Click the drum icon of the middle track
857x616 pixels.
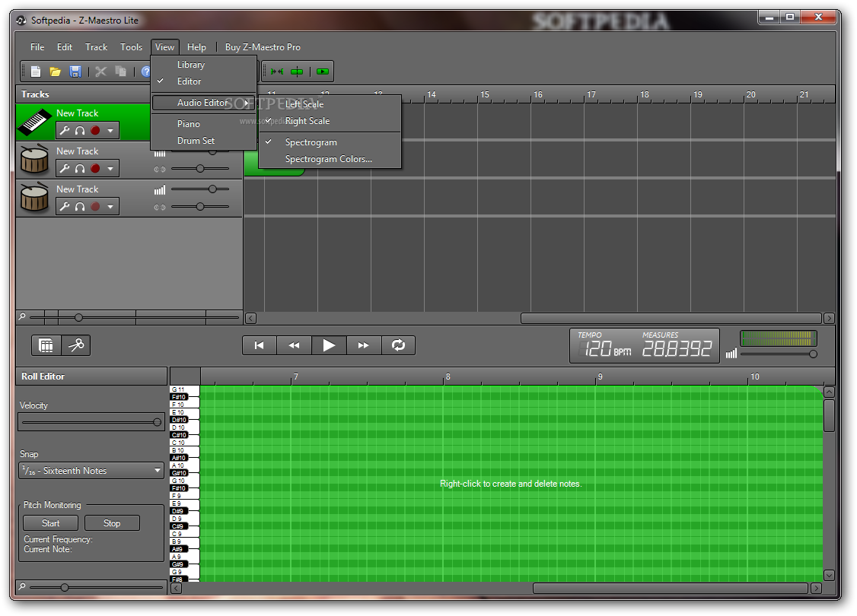click(34, 159)
